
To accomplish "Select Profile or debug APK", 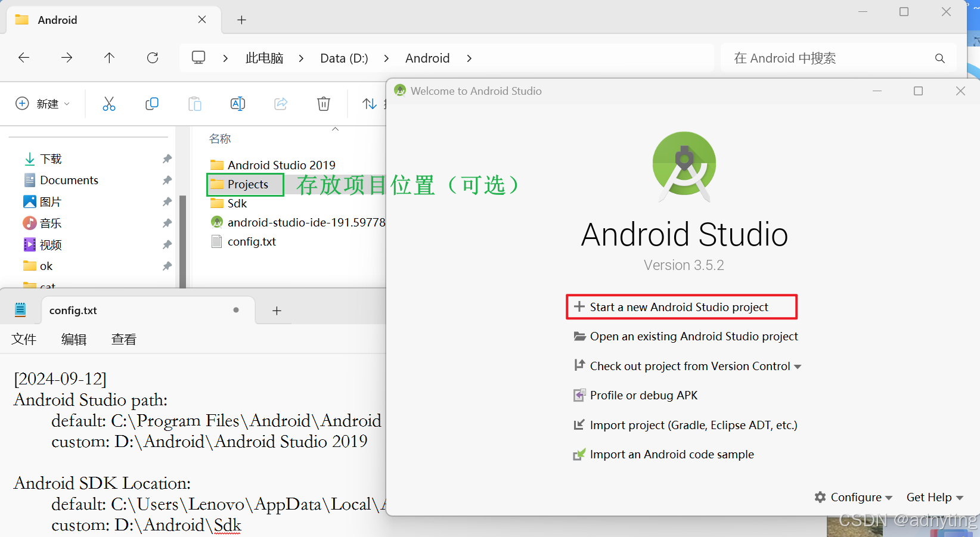I will point(635,395).
